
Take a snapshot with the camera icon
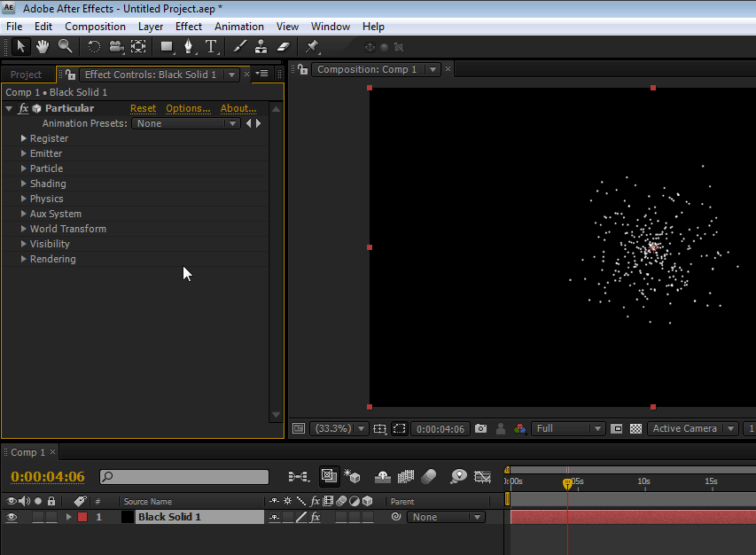coord(480,429)
